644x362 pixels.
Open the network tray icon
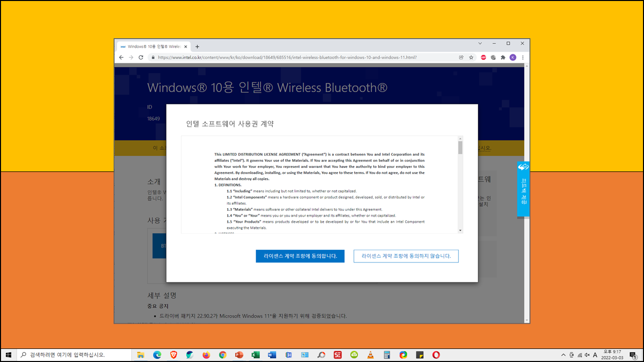pyautogui.click(x=579, y=355)
